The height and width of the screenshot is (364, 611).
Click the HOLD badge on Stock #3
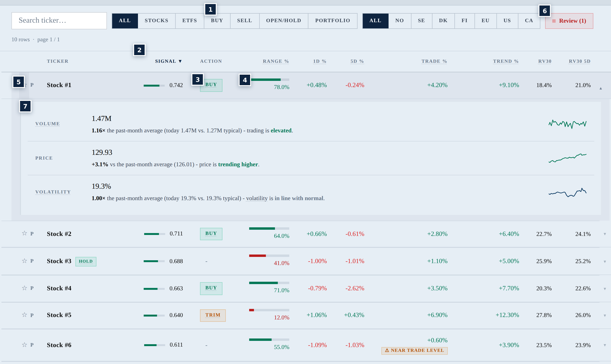(x=86, y=261)
